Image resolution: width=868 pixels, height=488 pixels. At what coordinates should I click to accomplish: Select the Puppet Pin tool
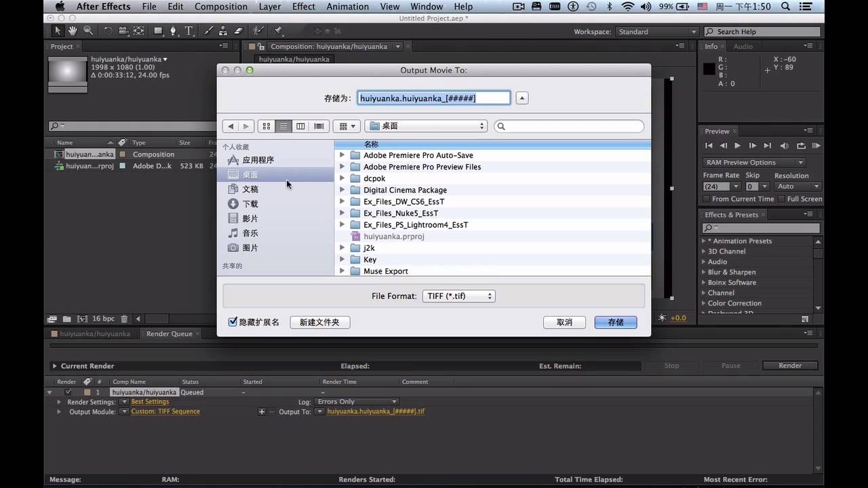(278, 31)
